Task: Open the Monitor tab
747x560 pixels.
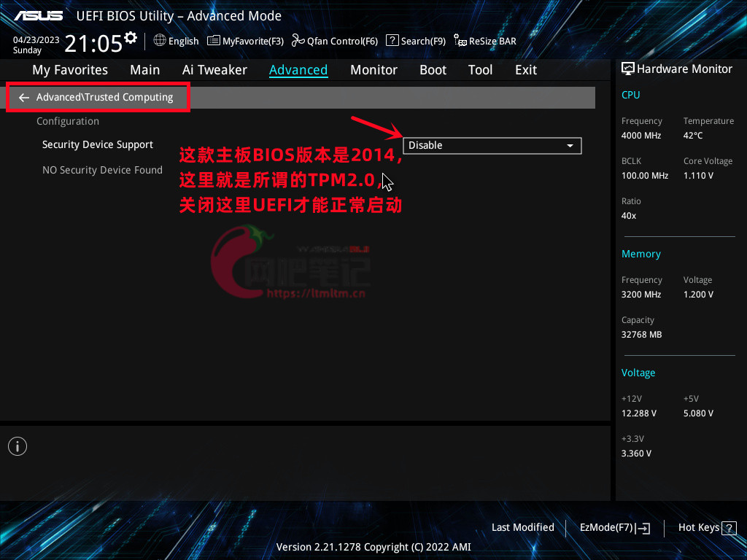Action: tap(373, 70)
